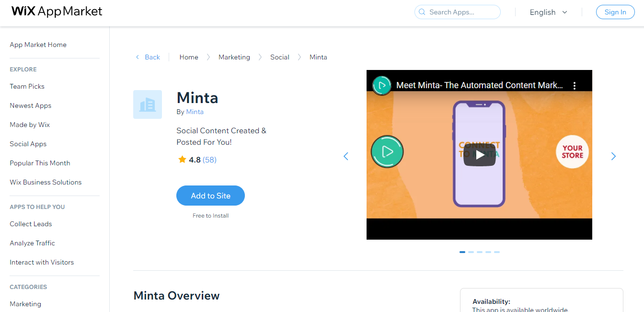Open Marketing category in sidebar

(25, 304)
